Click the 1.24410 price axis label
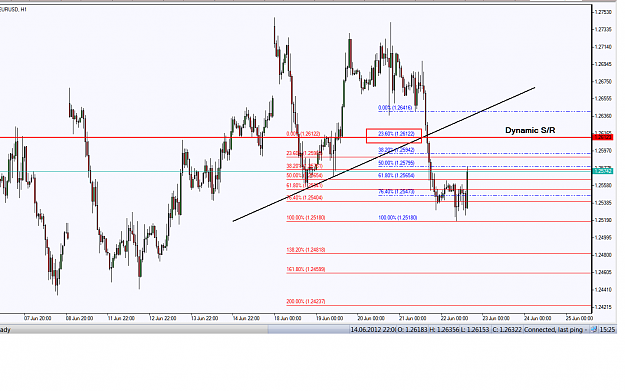Viewport: 625px width, 391px height. click(603, 290)
